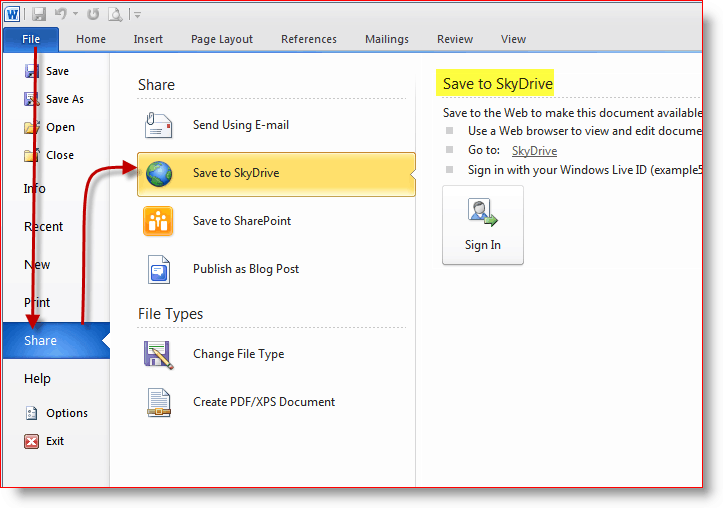Choose the Change File Type label
This screenshot has height=508, width=723.
238,354
